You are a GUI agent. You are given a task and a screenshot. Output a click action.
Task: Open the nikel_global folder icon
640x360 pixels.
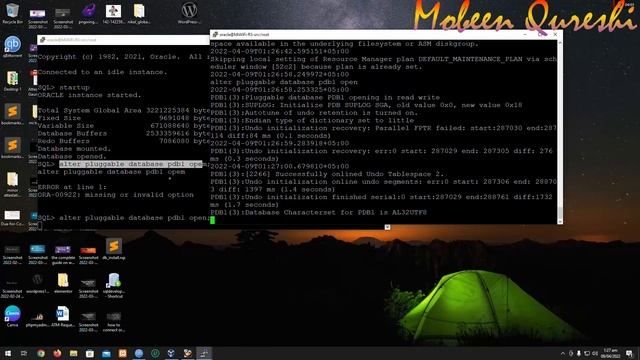[x=139, y=13]
